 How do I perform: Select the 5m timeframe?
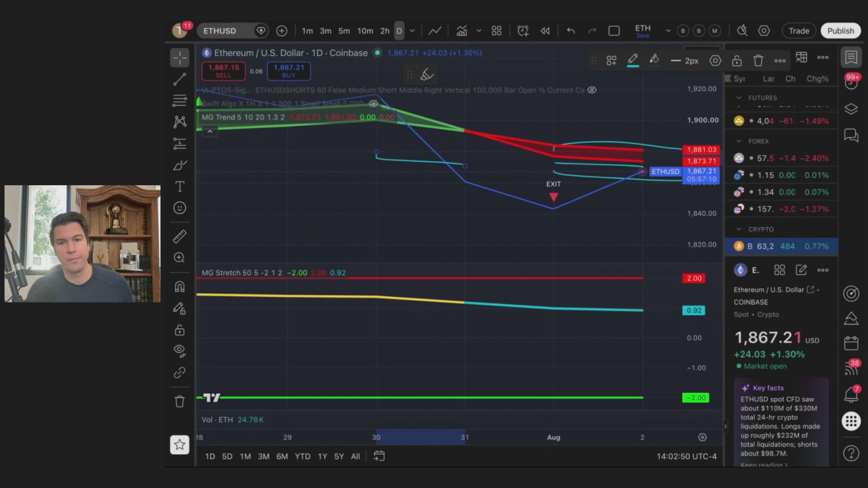(x=344, y=31)
